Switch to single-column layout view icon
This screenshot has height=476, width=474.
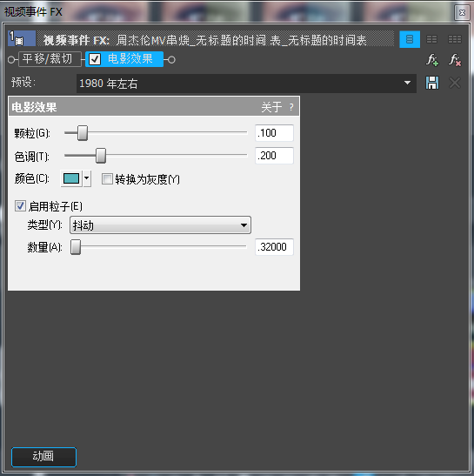410,39
